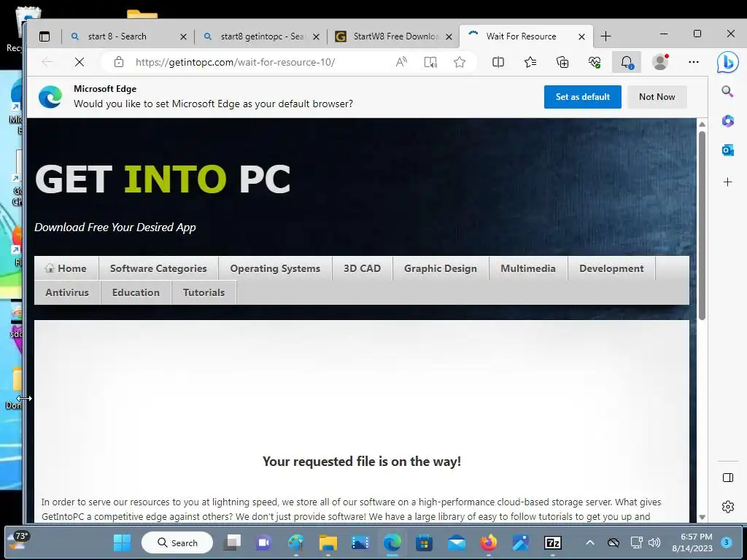Open Multimedia menu item

[528, 268]
